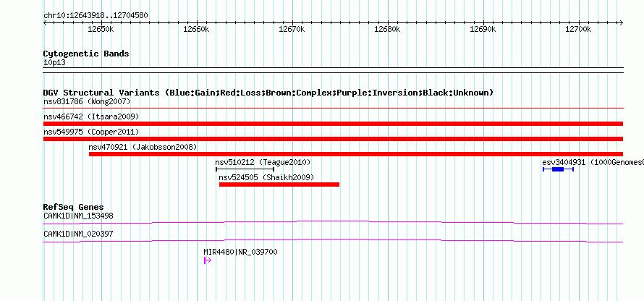Click the CAMK1D NM_020397 transcript line
This screenshot has width=644, height=301.
(x=333, y=241)
